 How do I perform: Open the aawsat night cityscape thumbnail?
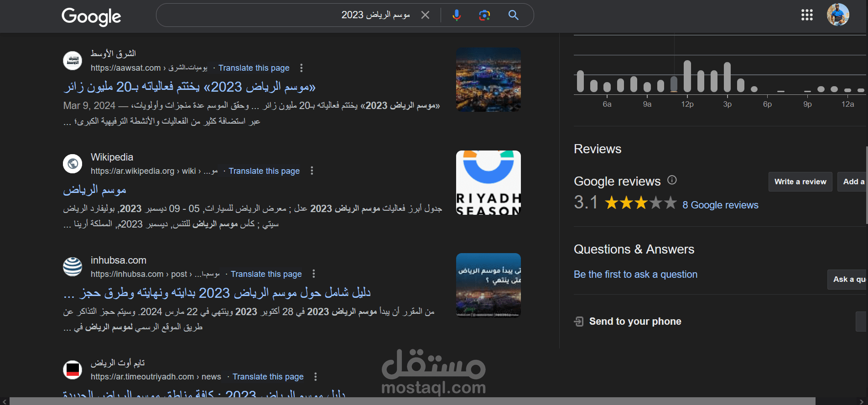(489, 80)
